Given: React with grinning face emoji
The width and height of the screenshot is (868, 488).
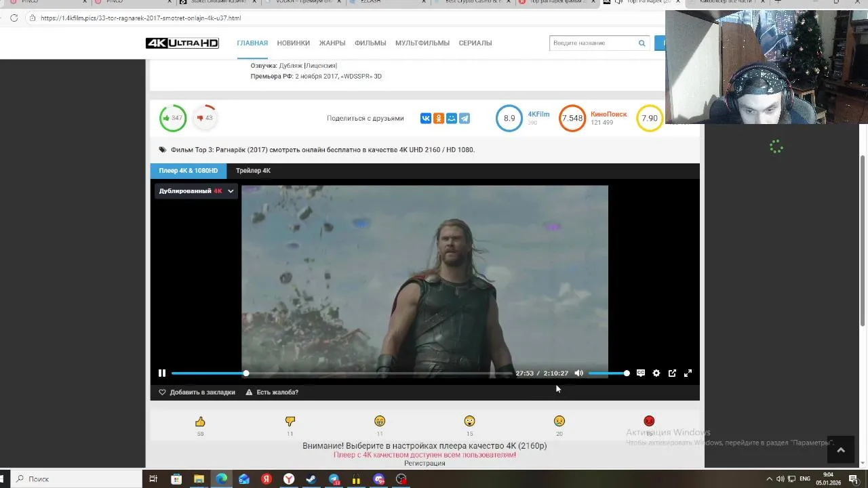Looking at the screenshot, I should point(380,422).
